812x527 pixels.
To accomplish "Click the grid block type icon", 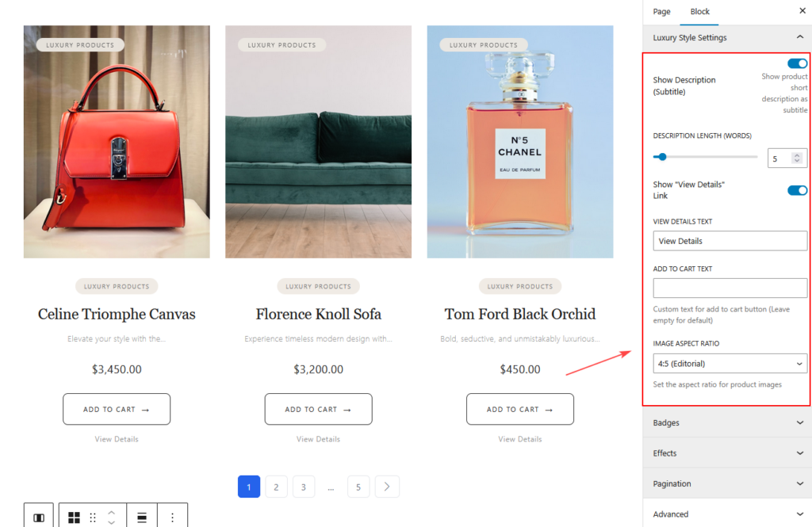I will pos(74,517).
